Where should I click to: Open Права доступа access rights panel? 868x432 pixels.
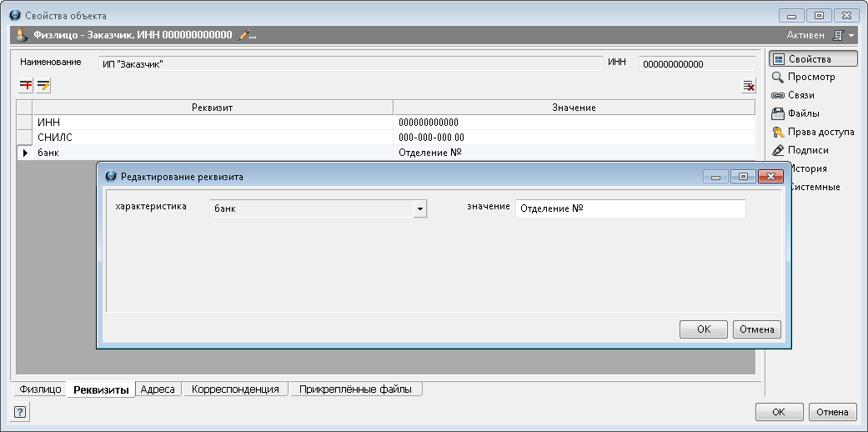pos(811,132)
